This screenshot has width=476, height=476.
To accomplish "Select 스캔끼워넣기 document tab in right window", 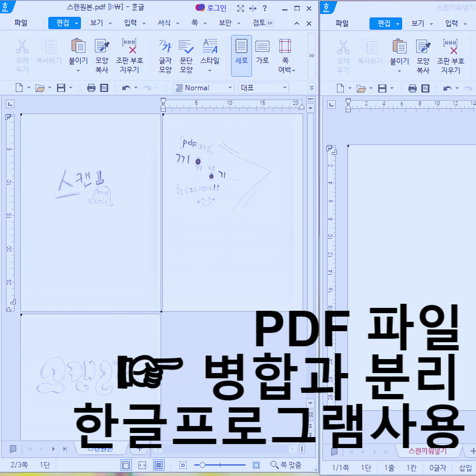I will pos(428,451).
